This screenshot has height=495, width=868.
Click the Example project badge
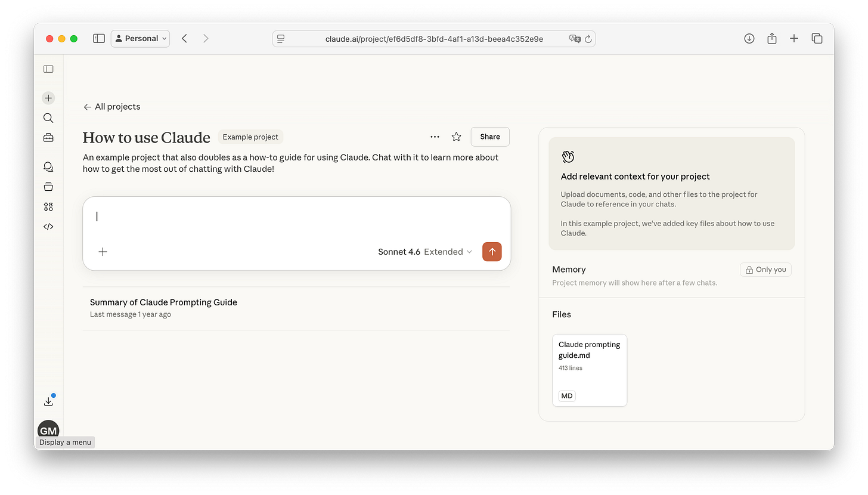point(250,137)
